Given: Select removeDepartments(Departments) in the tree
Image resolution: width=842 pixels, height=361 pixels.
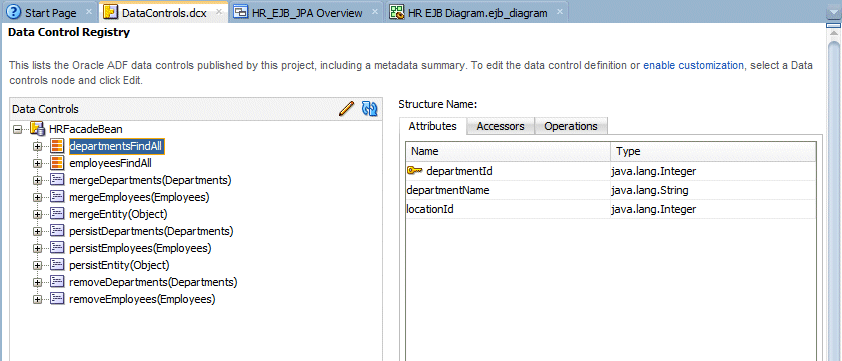Looking at the screenshot, I should pos(153,283).
